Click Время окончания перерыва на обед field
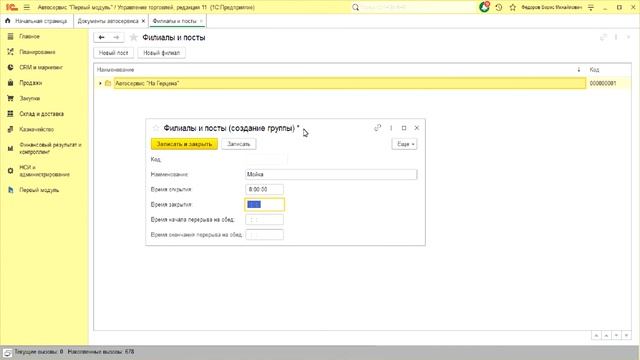 [x=264, y=235]
